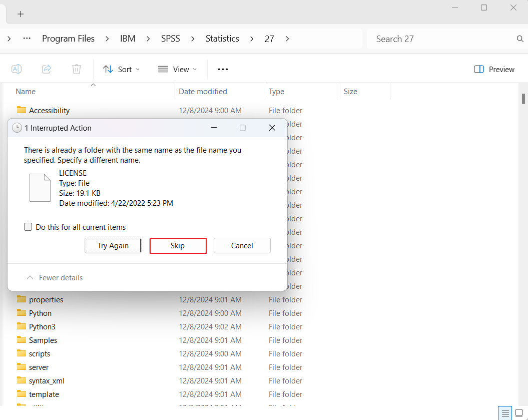528x420 pixels.
Task: Switch to details view icon in status bar
Action: (505, 413)
